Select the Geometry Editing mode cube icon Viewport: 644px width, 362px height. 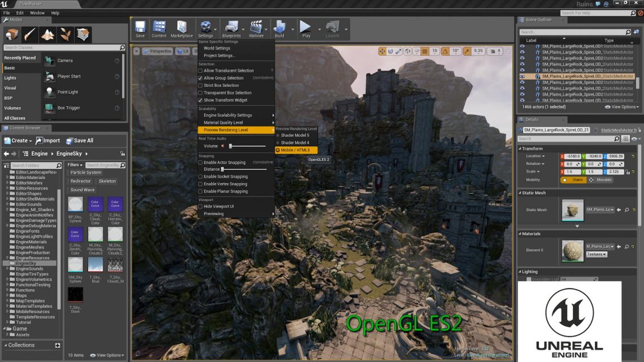pos(84,34)
